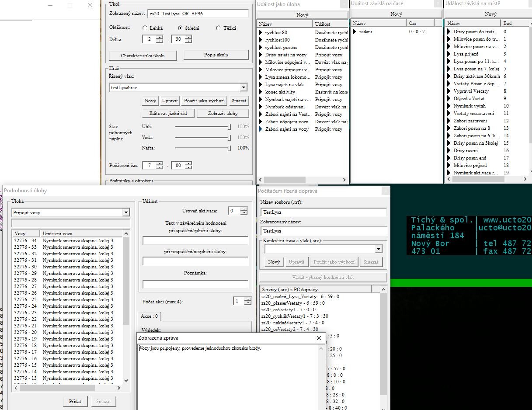Choose Těžká difficulty radio button

[219, 28]
